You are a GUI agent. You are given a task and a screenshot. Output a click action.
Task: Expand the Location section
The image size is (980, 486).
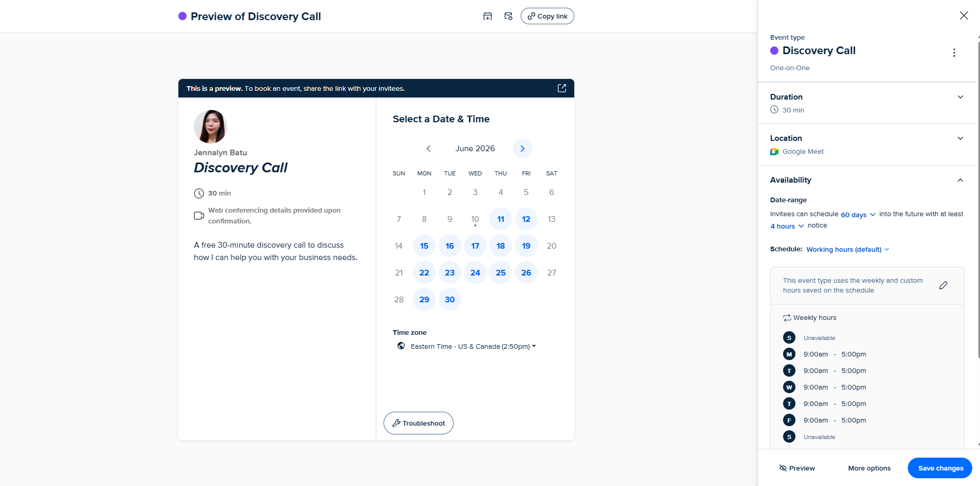[960, 138]
